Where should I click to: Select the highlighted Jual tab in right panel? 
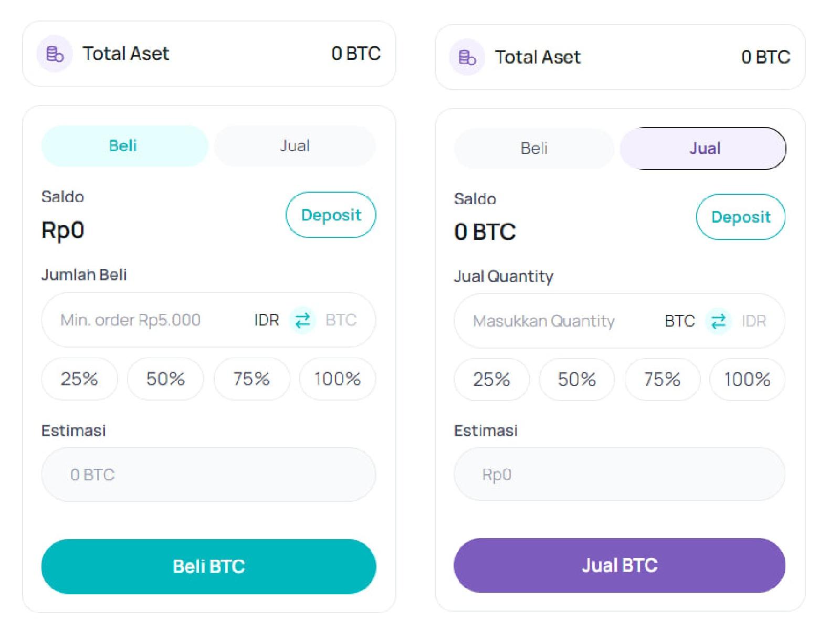pyautogui.click(x=703, y=148)
